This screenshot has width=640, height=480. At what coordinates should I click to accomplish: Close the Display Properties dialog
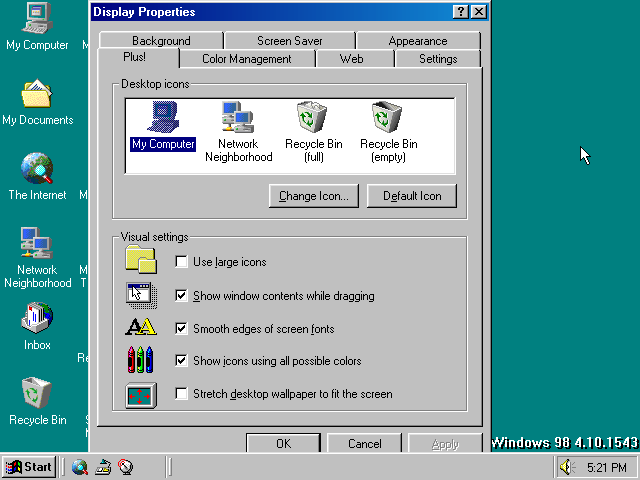tap(479, 12)
